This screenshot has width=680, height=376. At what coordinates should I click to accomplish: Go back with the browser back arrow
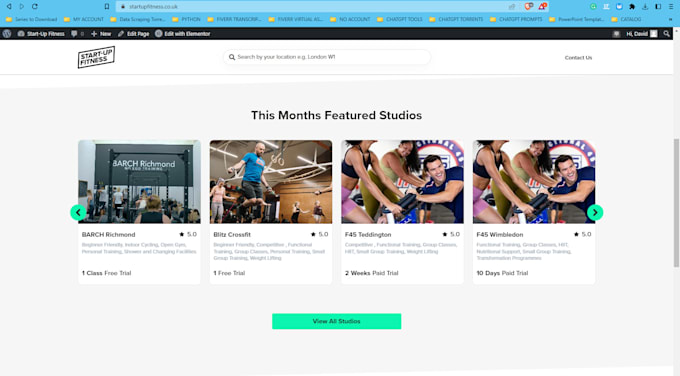(x=9, y=7)
